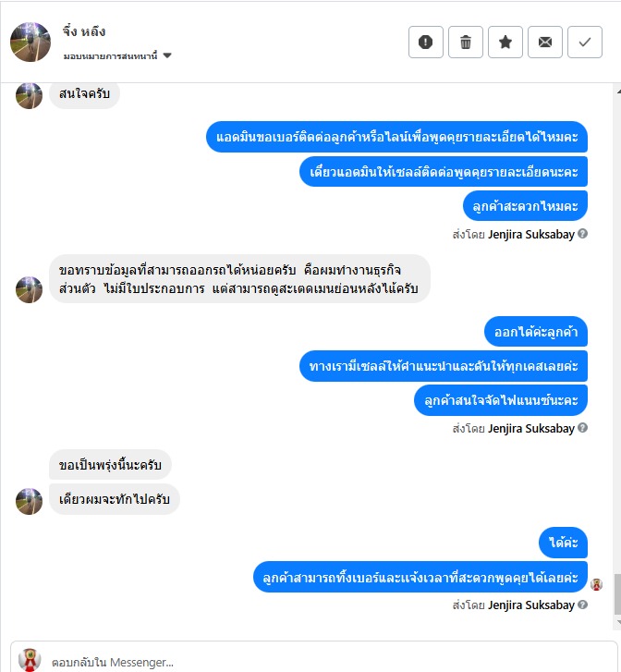Mark conversation as spam with exclamation icon
Screen dimensions: 621x672
tap(426, 42)
